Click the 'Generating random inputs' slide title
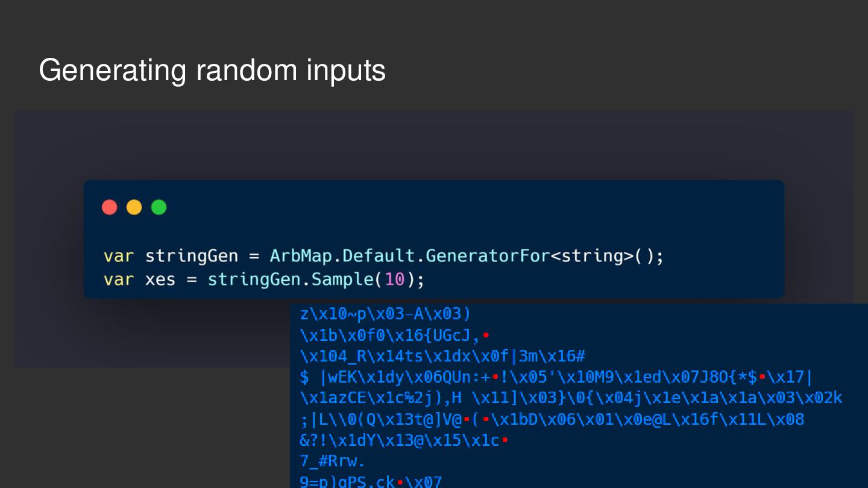The width and height of the screenshot is (868, 488). [x=212, y=70]
